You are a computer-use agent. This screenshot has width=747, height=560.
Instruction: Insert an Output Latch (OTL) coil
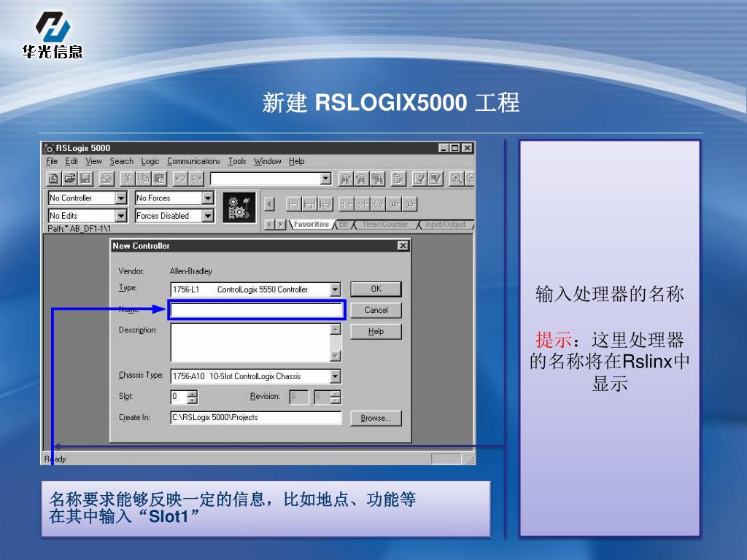409,204
